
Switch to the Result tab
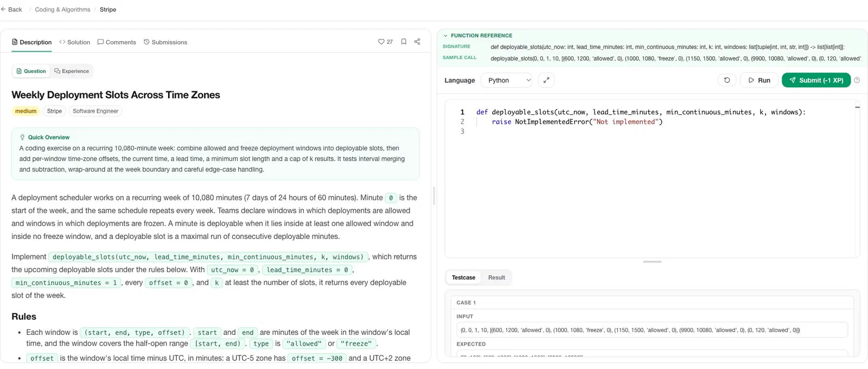pos(496,277)
